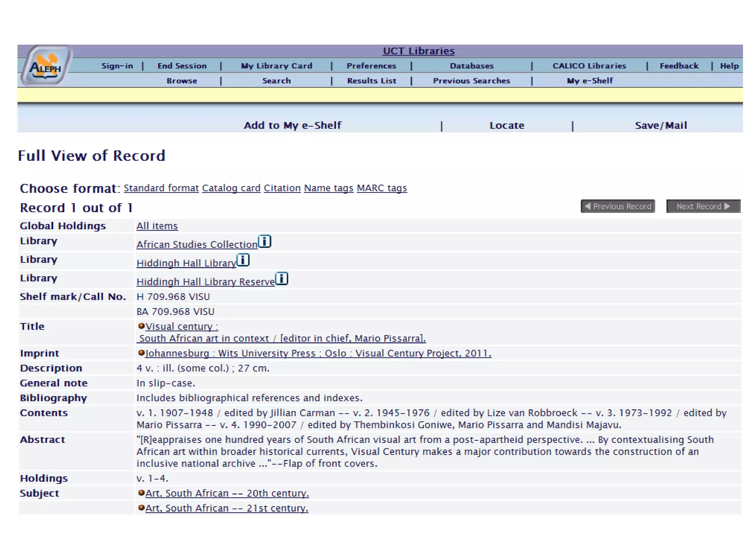
Task: Open info icon beside African Studies Collection
Action: click(x=264, y=241)
